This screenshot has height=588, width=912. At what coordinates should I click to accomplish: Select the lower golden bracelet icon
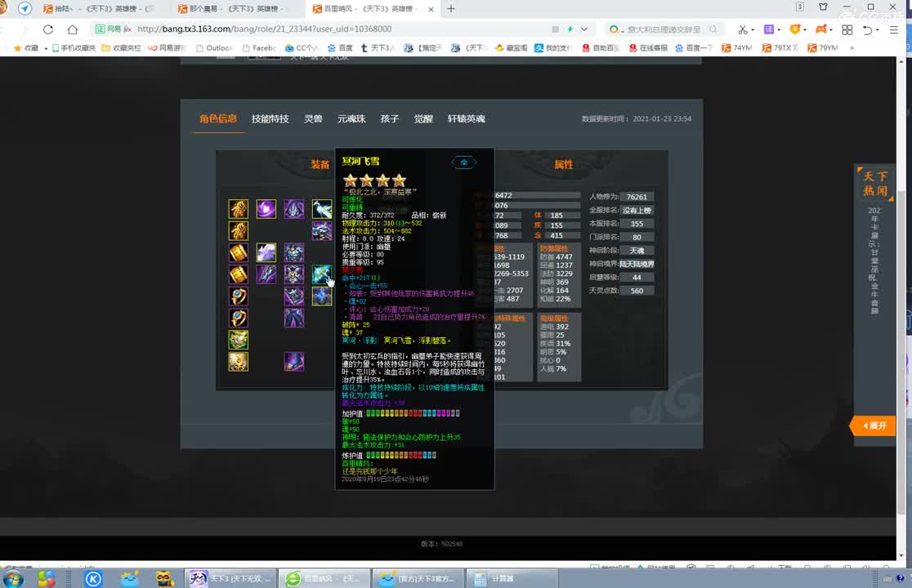(239, 274)
